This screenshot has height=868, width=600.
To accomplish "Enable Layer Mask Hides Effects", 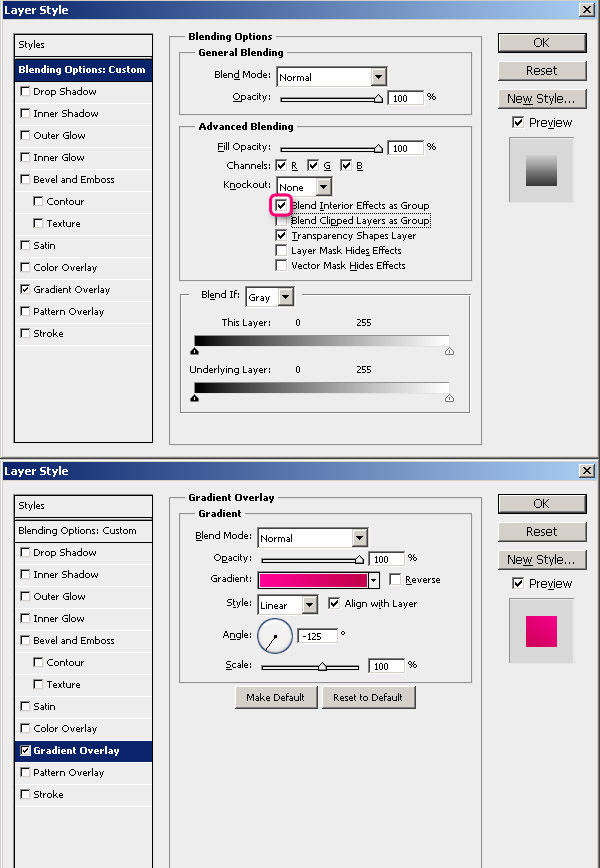I will [x=281, y=250].
